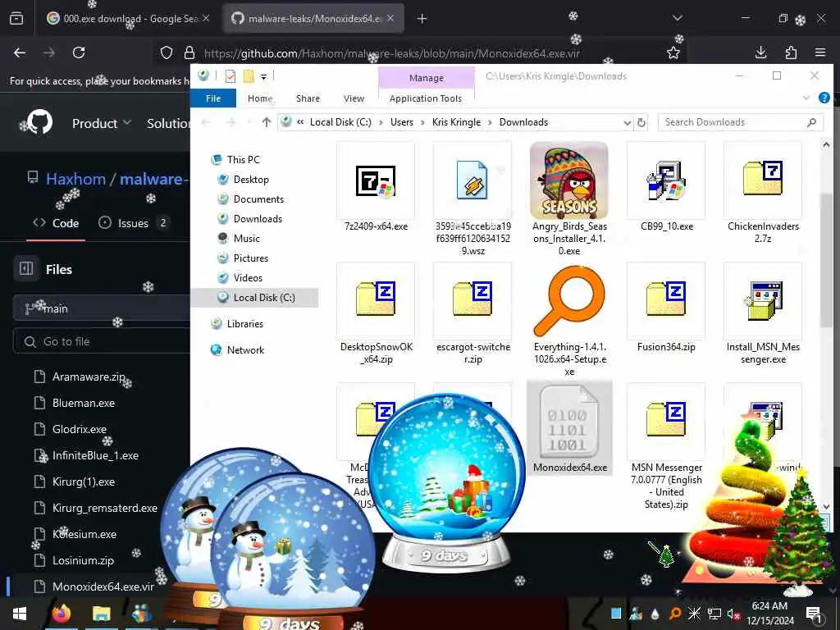This screenshot has height=630, width=840.
Task: Open the GitHub Code tab
Action: (56, 223)
